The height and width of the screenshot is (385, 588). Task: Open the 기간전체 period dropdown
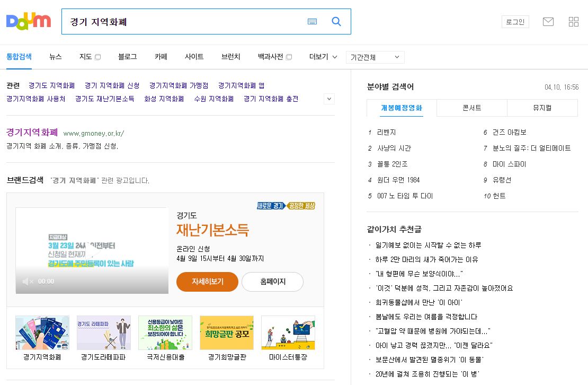375,57
